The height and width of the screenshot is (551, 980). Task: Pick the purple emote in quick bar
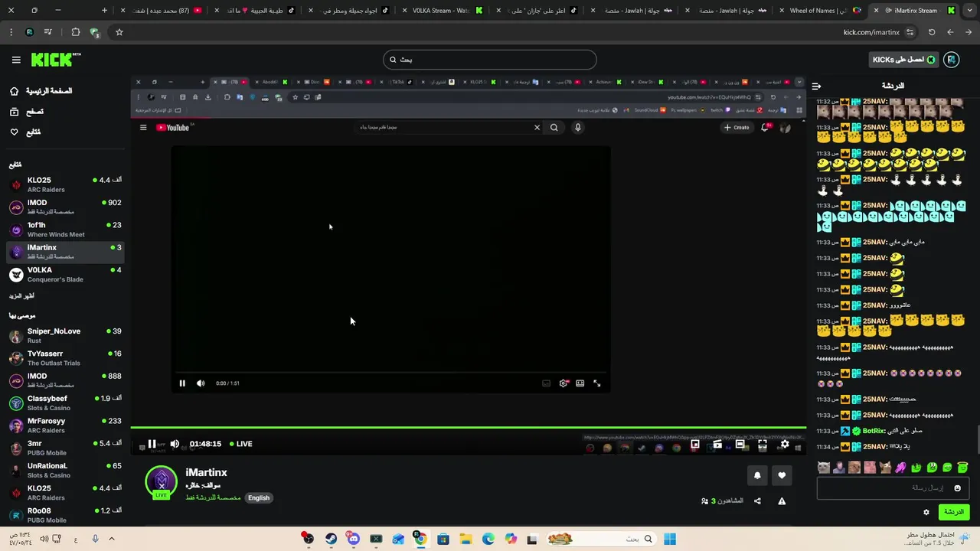pyautogui.click(x=901, y=468)
